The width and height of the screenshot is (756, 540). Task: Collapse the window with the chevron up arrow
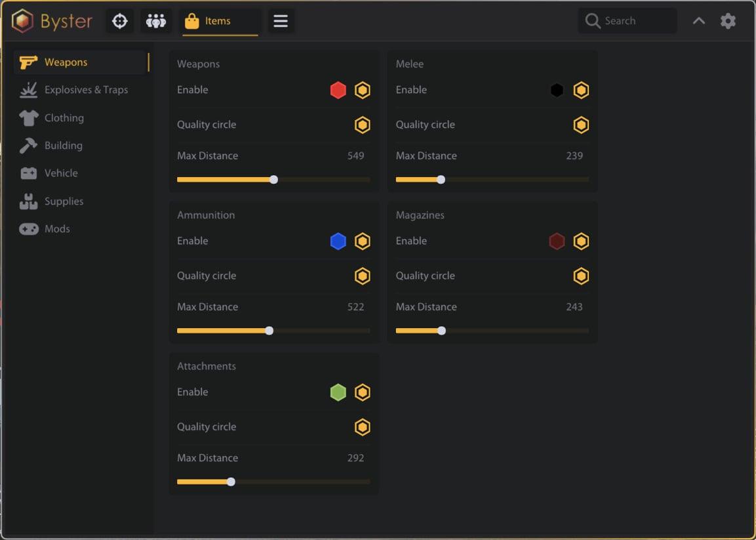[x=699, y=21]
